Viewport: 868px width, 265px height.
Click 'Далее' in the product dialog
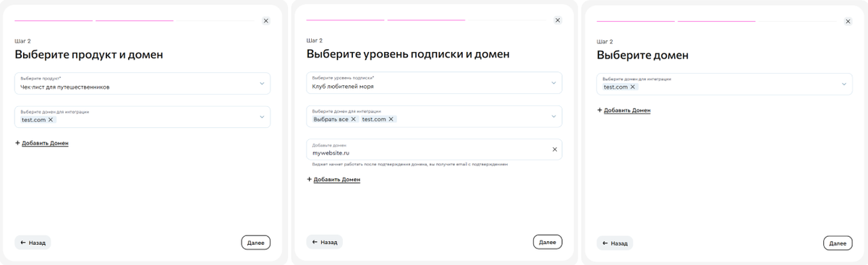[x=255, y=243]
